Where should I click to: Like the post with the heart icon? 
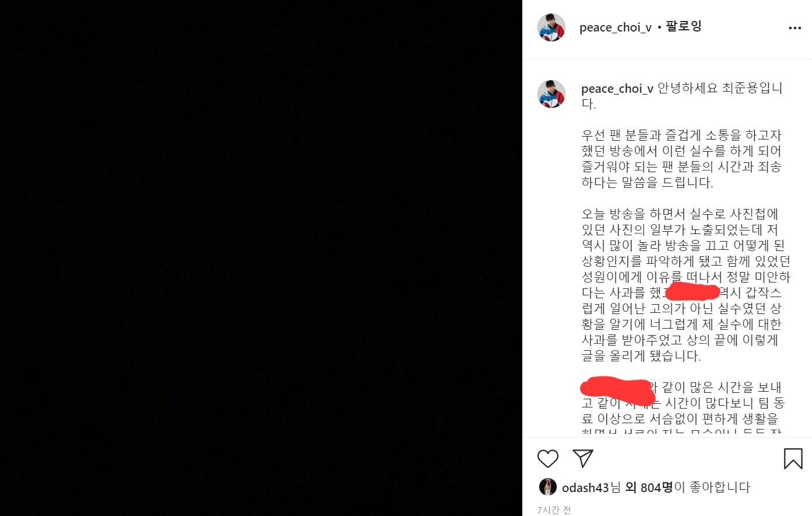547,459
